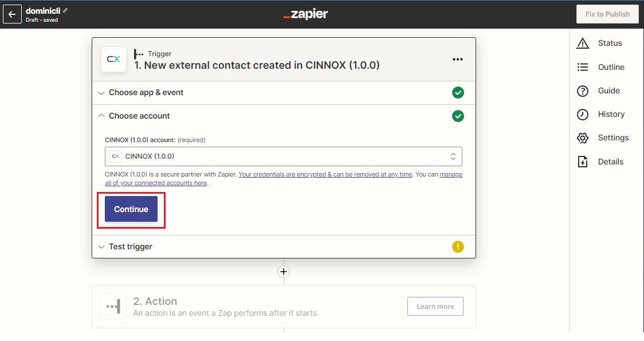This screenshot has height=341, width=644.
Task: Collapse the Choose account section
Action: 284,116
